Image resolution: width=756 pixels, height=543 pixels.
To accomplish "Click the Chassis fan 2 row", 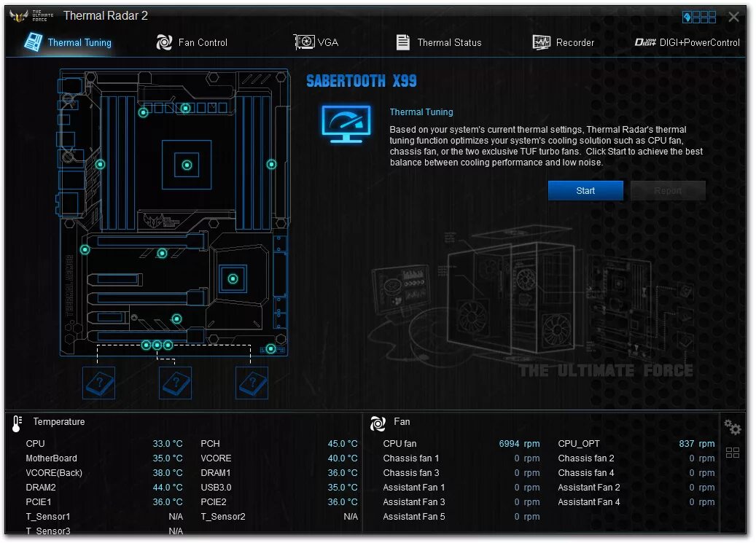I will (x=636, y=458).
